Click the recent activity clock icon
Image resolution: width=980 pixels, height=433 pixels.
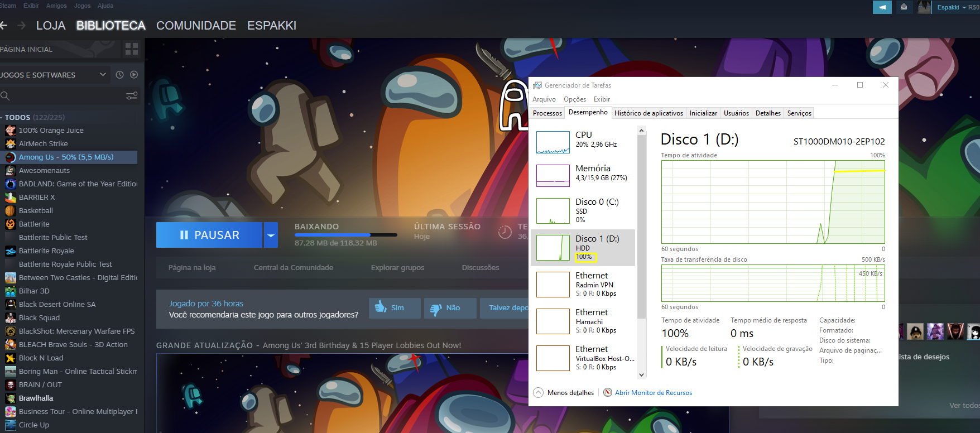119,75
